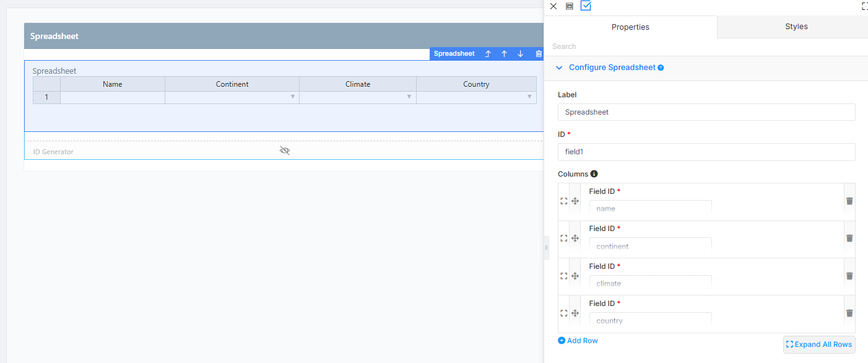Delete the Spreadsheet element with the trash icon
This screenshot has width=868, height=363.
click(x=539, y=54)
